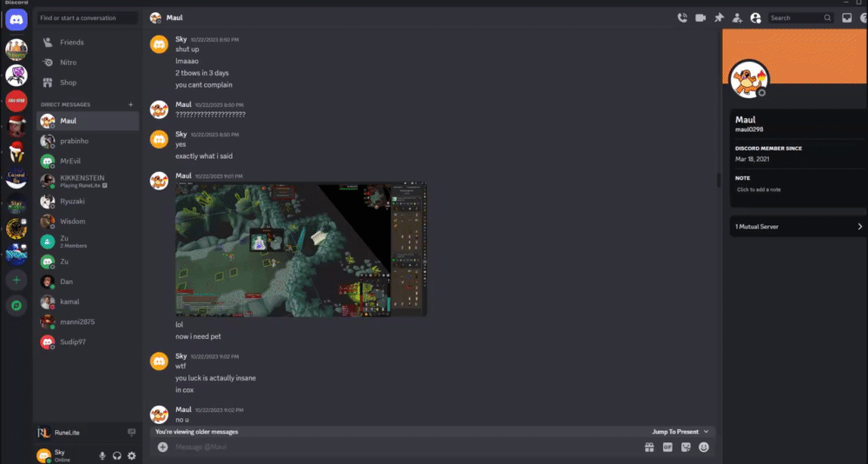Click Maul's profile avatar in side panel
Viewport: 868px width, 464px height.
(750, 79)
